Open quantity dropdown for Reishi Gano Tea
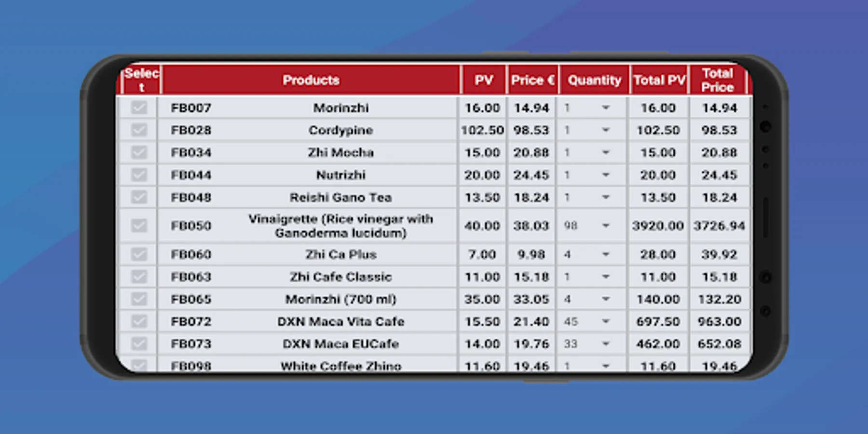 click(x=591, y=197)
